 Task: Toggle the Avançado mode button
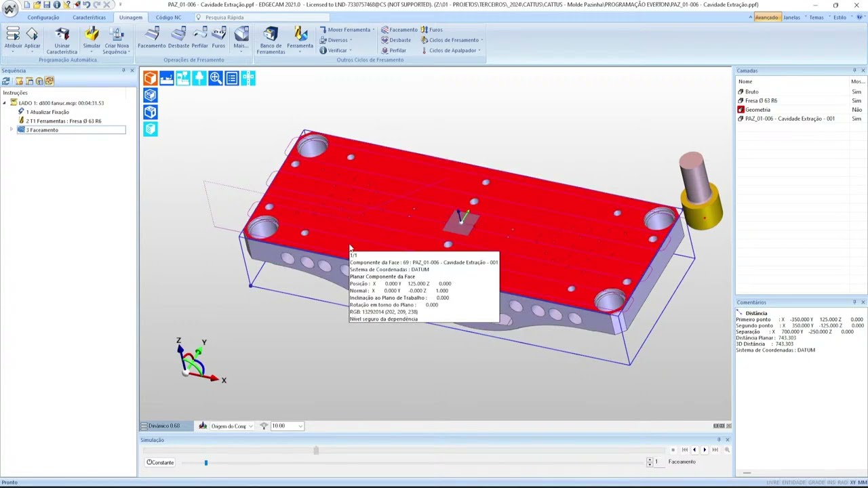coord(766,17)
